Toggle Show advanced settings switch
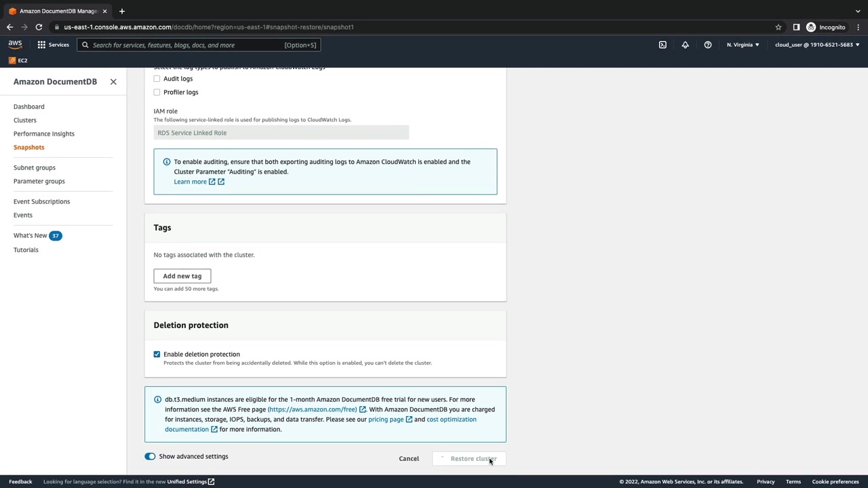868x488 pixels. 150,456
